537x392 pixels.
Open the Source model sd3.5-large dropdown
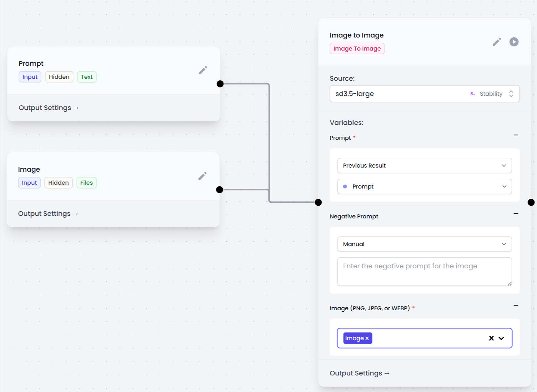coord(424,94)
